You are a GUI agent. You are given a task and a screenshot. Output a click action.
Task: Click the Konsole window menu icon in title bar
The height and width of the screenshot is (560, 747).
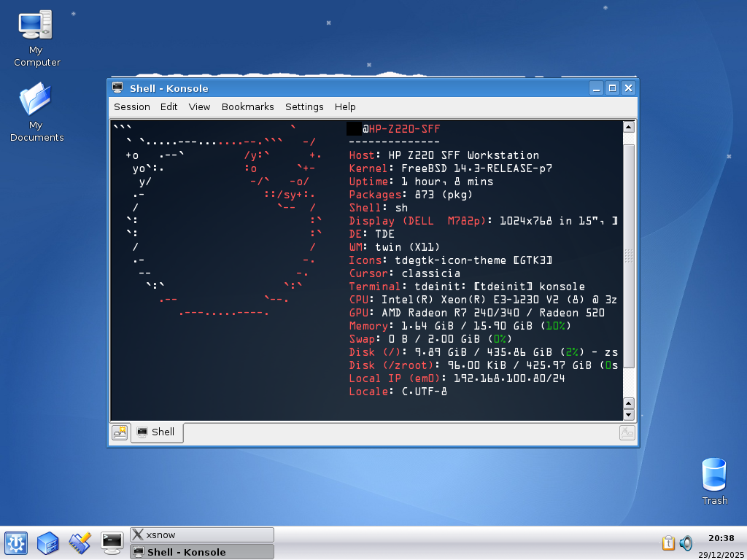[x=117, y=88]
